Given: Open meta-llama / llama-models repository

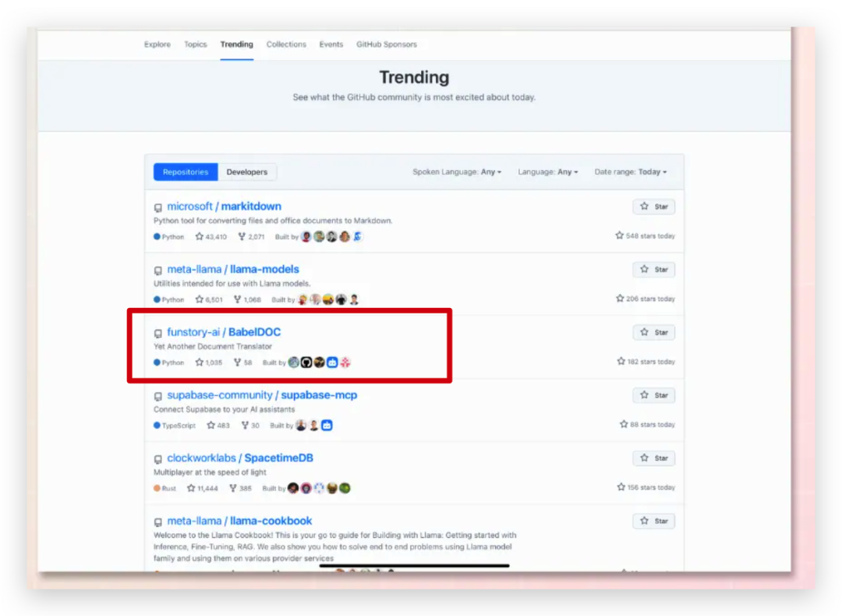Looking at the screenshot, I should coord(233,269).
